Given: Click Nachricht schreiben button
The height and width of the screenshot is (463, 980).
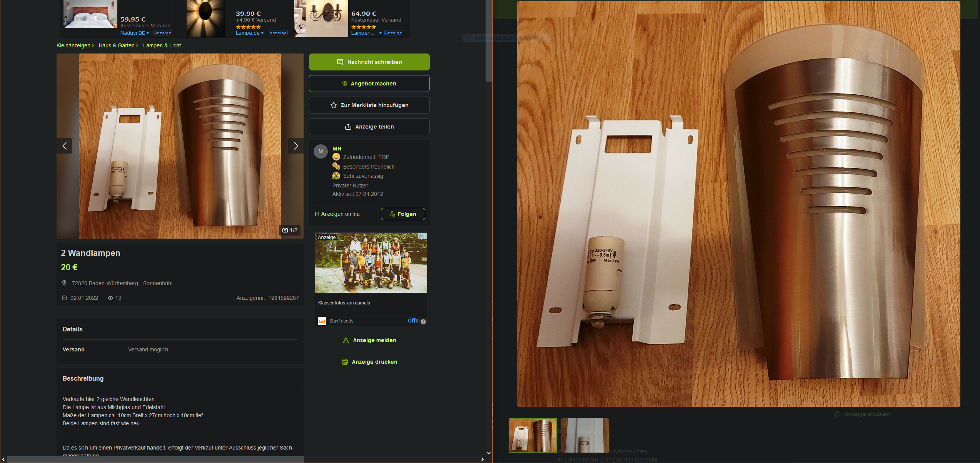Looking at the screenshot, I should [369, 62].
